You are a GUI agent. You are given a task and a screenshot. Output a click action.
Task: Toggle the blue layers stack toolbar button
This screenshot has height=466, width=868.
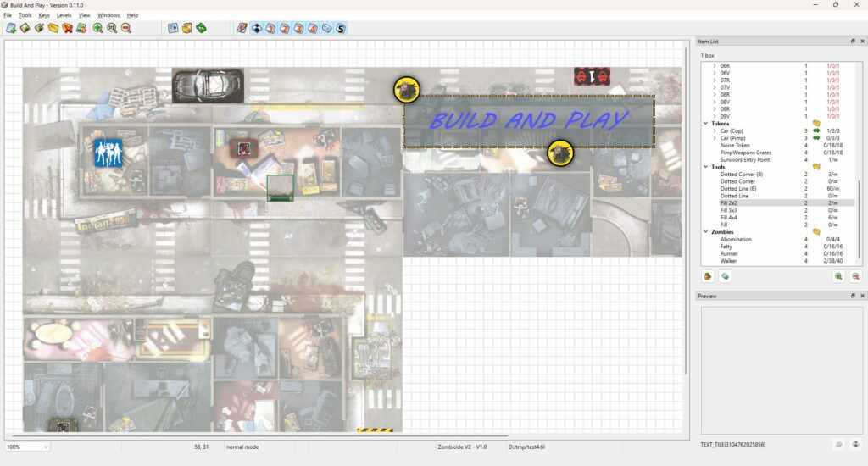(256, 28)
